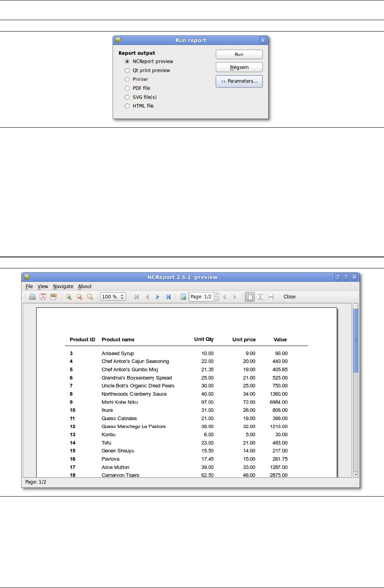Screen dimensions: 384x588
Task: Export to SVG using the toolbar icon
Action: pyautogui.click(x=54, y=297)
